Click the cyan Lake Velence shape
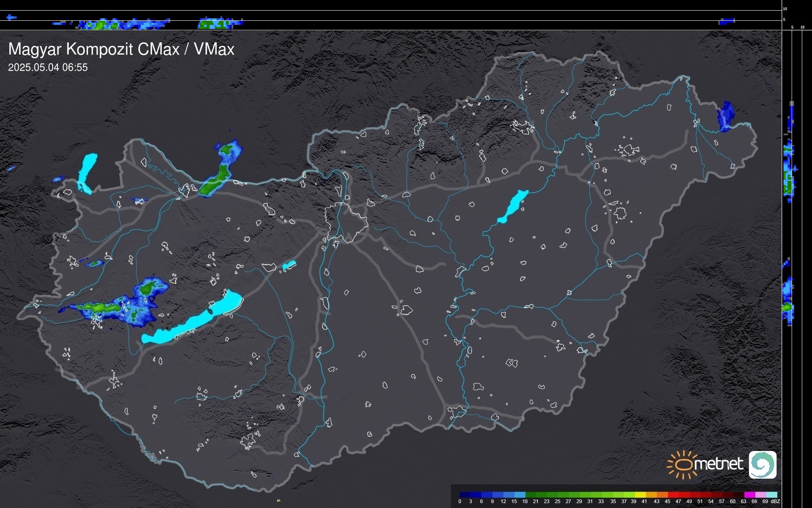 click(x=289, y=265)
